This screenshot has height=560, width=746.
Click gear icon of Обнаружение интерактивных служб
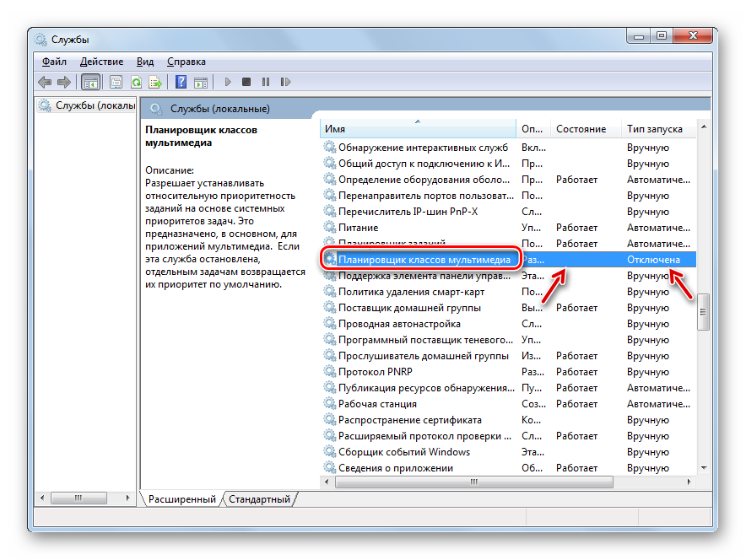coord(330,147)
